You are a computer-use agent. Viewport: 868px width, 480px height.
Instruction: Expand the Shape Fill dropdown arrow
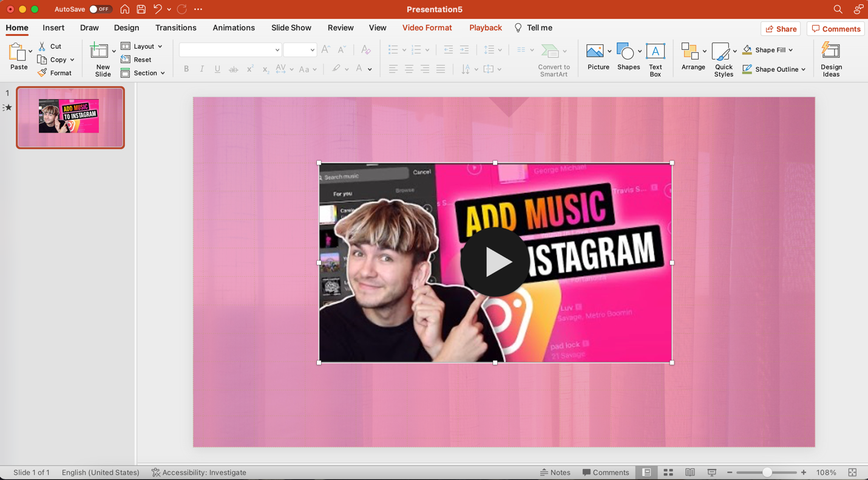point(791,50)
